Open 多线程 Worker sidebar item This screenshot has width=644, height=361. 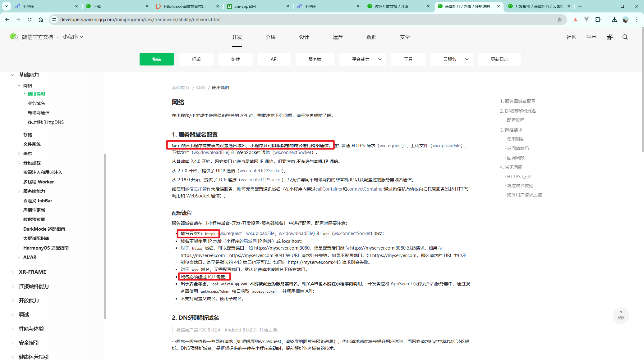point(39,182)
